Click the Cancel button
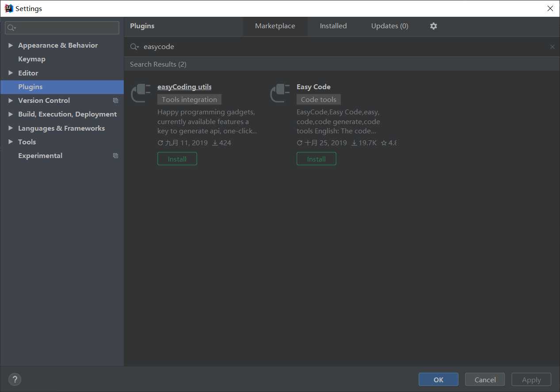 [485, 380]
